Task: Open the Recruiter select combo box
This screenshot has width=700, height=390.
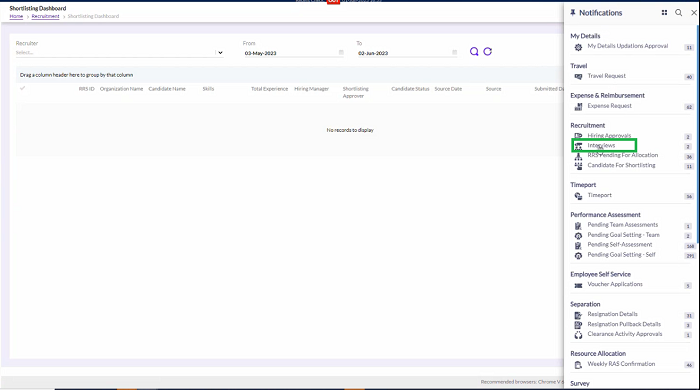Action: pos(119,53)
